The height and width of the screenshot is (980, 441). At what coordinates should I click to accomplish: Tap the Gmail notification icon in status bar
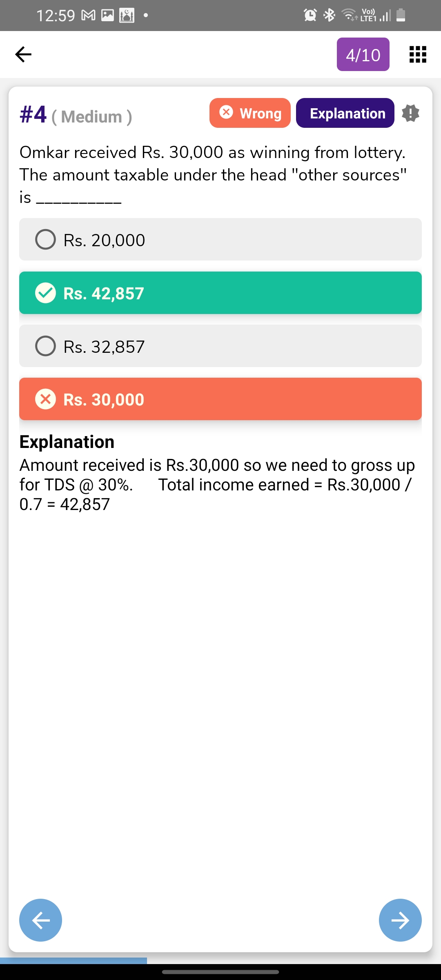click(89, 16)
